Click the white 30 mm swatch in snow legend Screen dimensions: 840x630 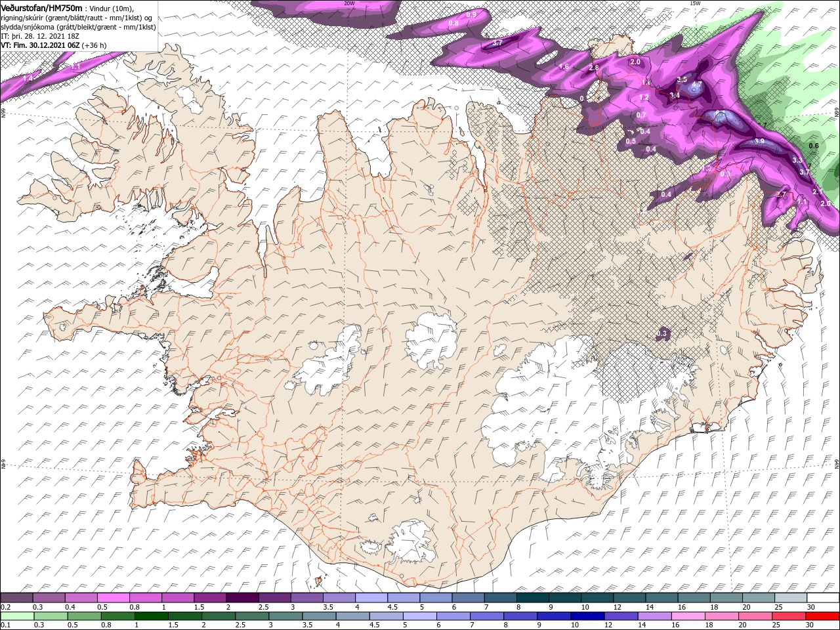point(822,597)
